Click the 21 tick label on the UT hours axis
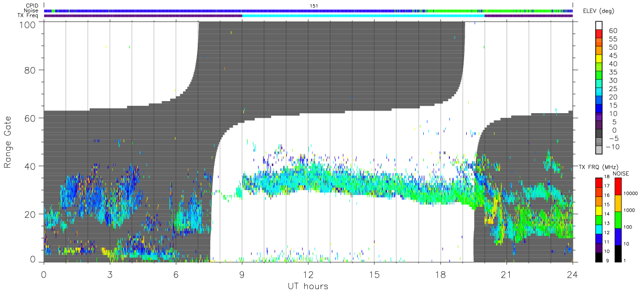The image size is (644, 297). tap(506, 274)
